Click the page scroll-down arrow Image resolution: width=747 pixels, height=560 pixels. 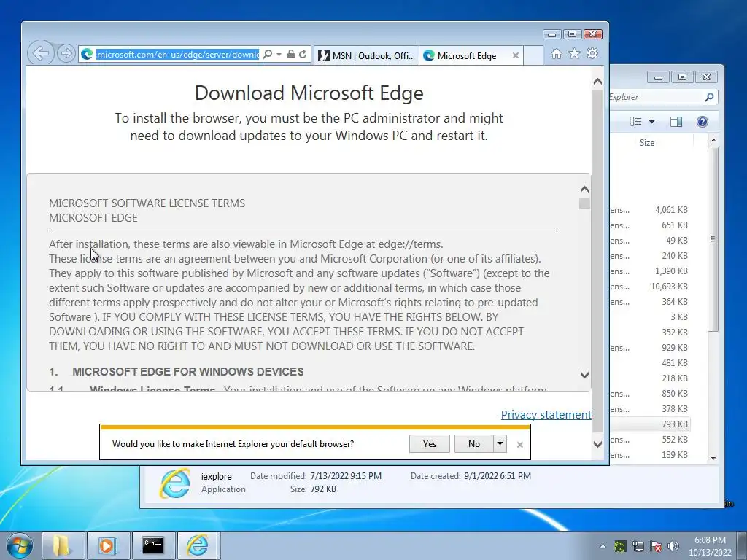(x=597, y=444)
